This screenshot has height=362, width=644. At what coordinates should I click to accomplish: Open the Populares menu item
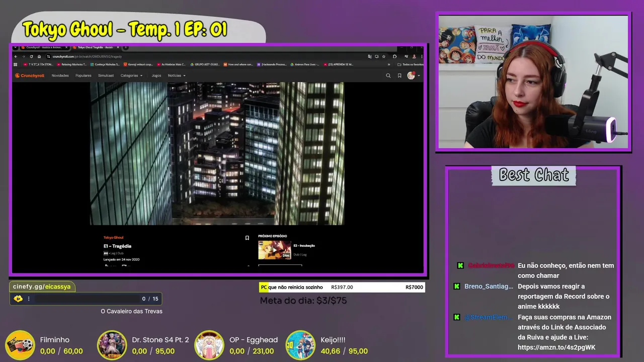click(84, 75)
